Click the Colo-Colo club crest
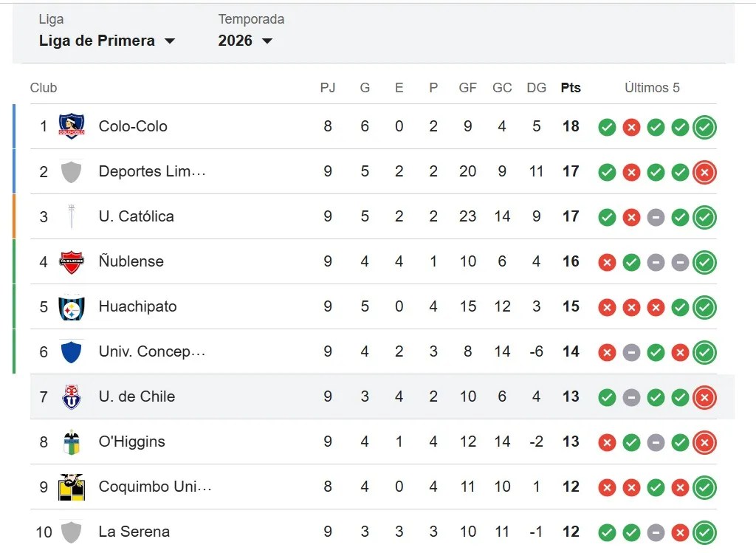The image size is (756, 553). pos(72,126)
